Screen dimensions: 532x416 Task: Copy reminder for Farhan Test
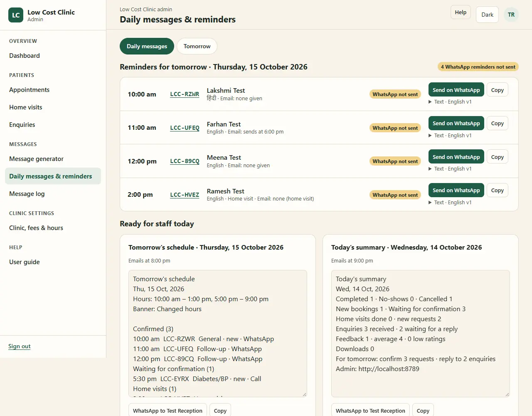[497, 123]
